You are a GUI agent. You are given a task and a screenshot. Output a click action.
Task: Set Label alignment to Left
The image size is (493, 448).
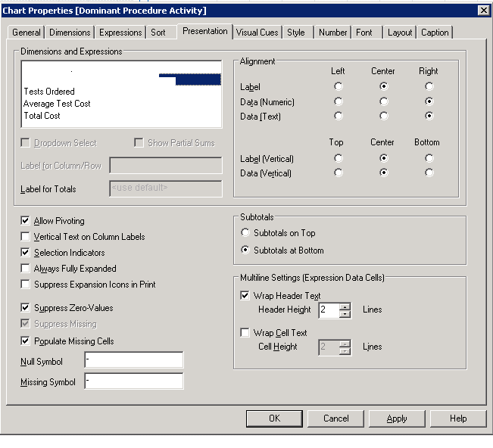339,86
